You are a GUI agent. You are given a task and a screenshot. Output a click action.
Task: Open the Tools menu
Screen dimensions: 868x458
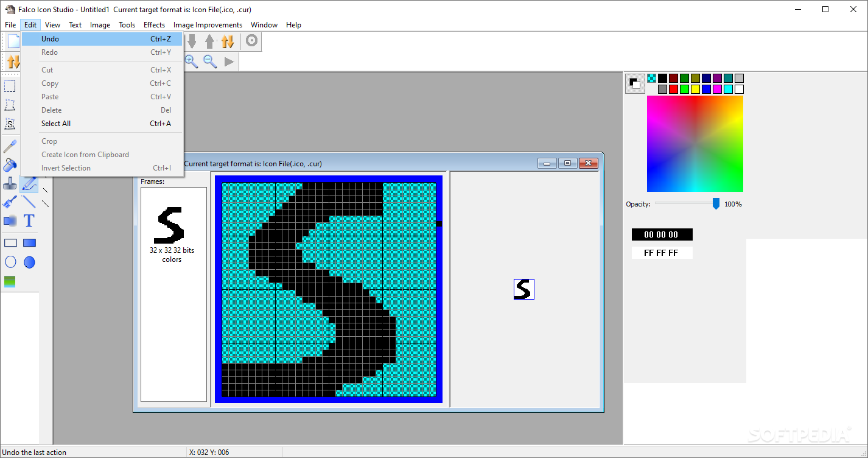click(x=127, y=25)
